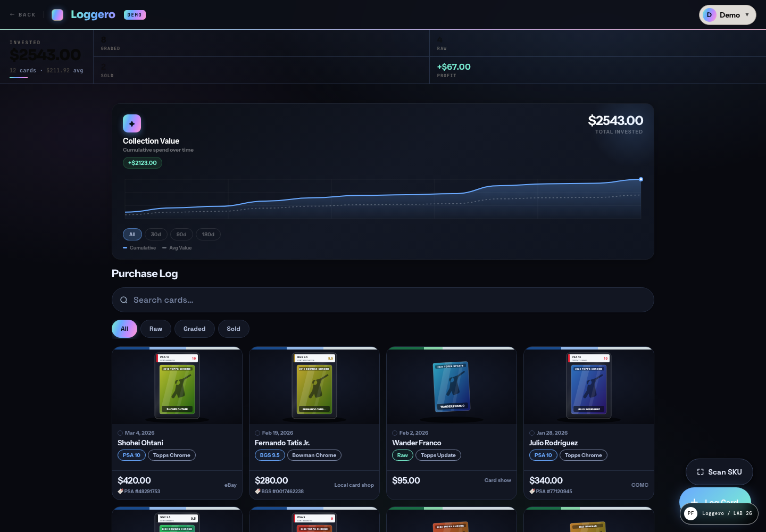The height and width of the screenshot is (532, 766).
Task: Click the Purchase Log heading
Action: (x=145, y=273)
